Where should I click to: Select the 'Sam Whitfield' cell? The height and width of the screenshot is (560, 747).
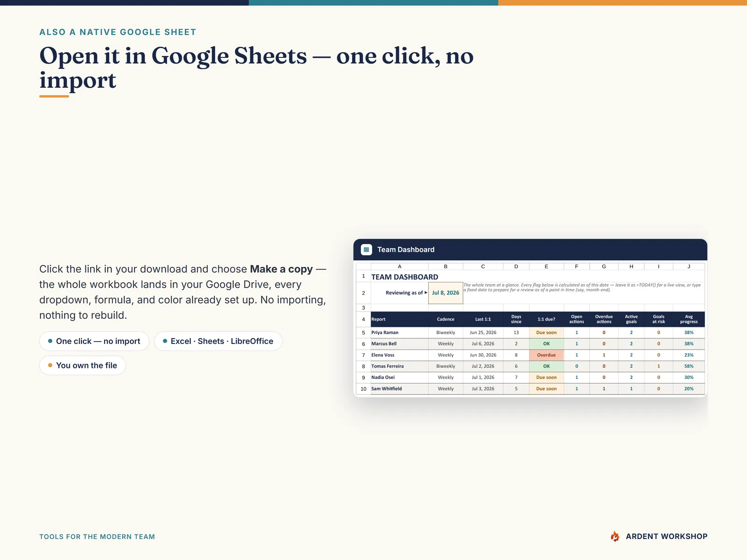pos(400,389)
